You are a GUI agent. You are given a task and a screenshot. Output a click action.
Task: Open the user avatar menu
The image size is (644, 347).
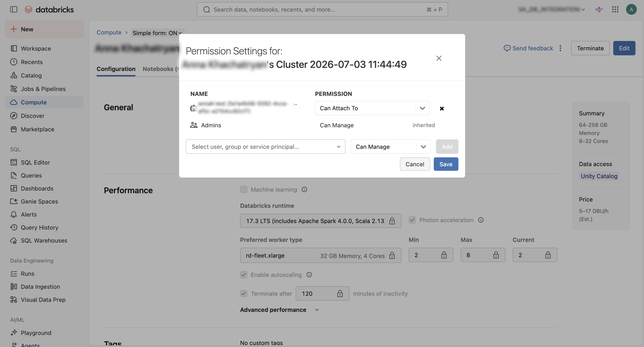pos(631,9)
